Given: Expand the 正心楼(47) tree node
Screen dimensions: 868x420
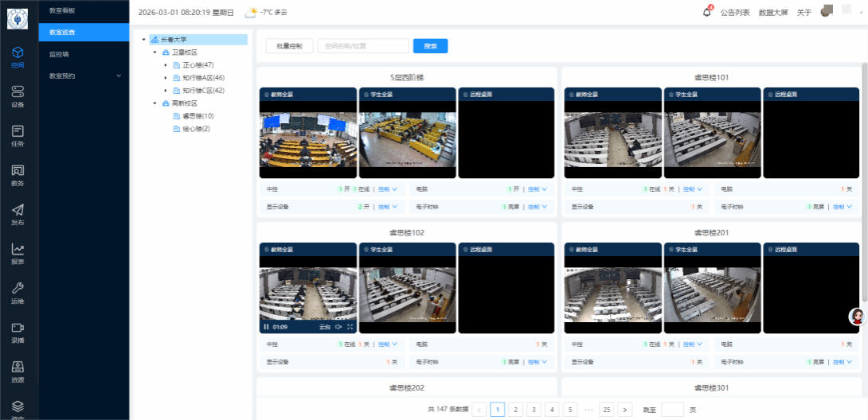Looking at the screenshot, I should pyautogui.click(x=166, y=65).
